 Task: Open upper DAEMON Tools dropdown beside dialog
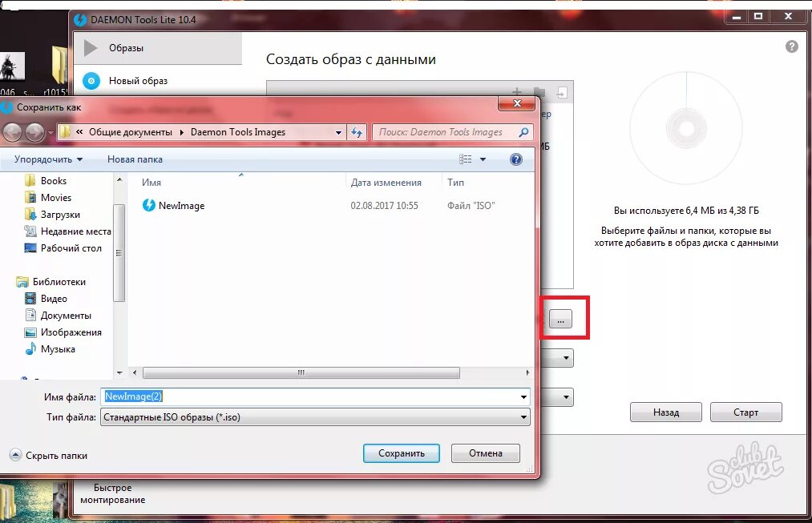tap(565, 358)
